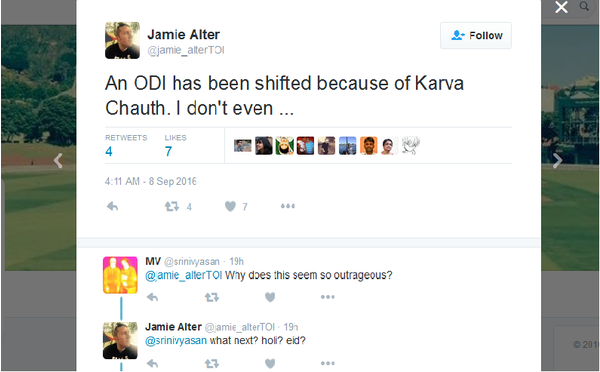Reply to Jamie Alter's main tweet
The image size is (600, 372).
click(x=112, y=207)
